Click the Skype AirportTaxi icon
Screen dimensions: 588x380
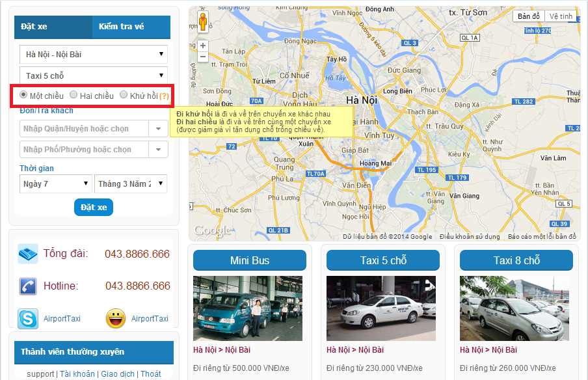click(x=28, y=318)
